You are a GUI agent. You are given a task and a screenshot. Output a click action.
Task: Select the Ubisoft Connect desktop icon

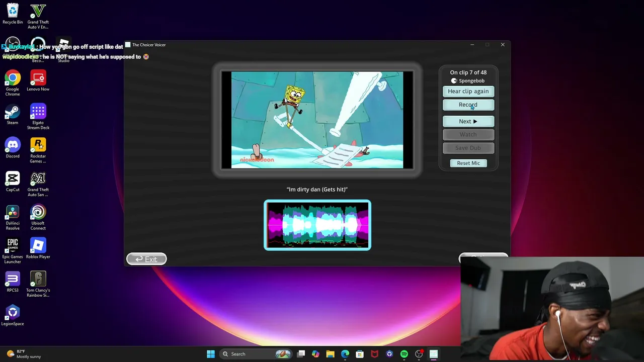coord(38,217)
